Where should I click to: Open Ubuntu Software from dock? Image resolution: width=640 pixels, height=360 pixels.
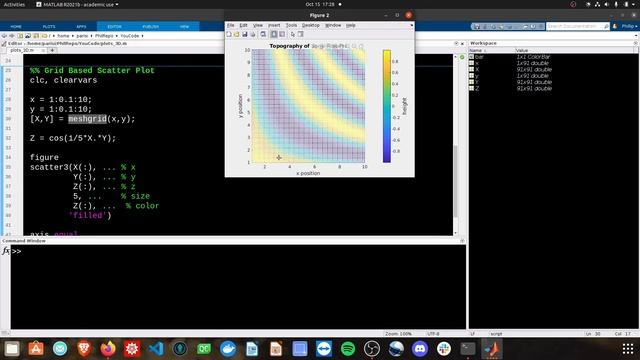coord(36,349)
